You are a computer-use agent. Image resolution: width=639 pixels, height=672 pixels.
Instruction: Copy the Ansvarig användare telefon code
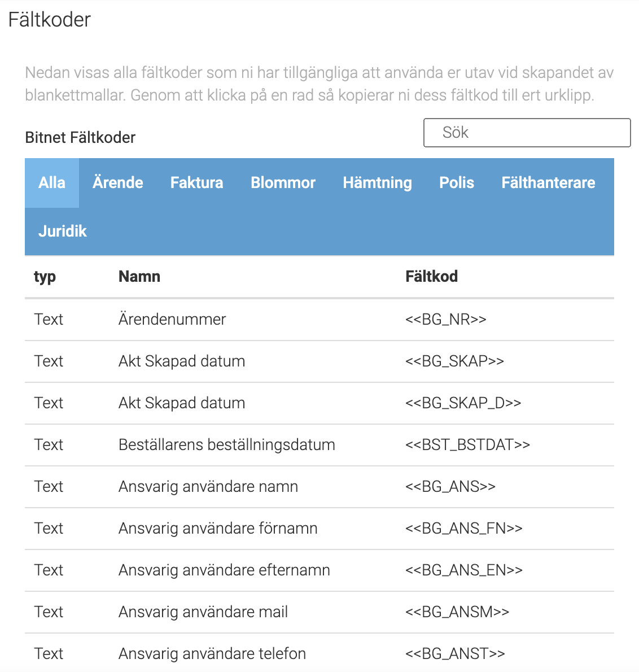pyautogui.click(x=319, y=653)
